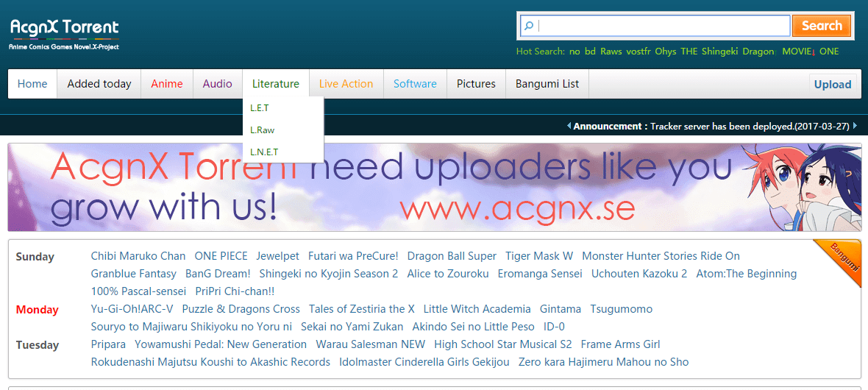Open Monster Hunter Stories Ride On
This screenshot has width=868, height=390.
point(661,256)
